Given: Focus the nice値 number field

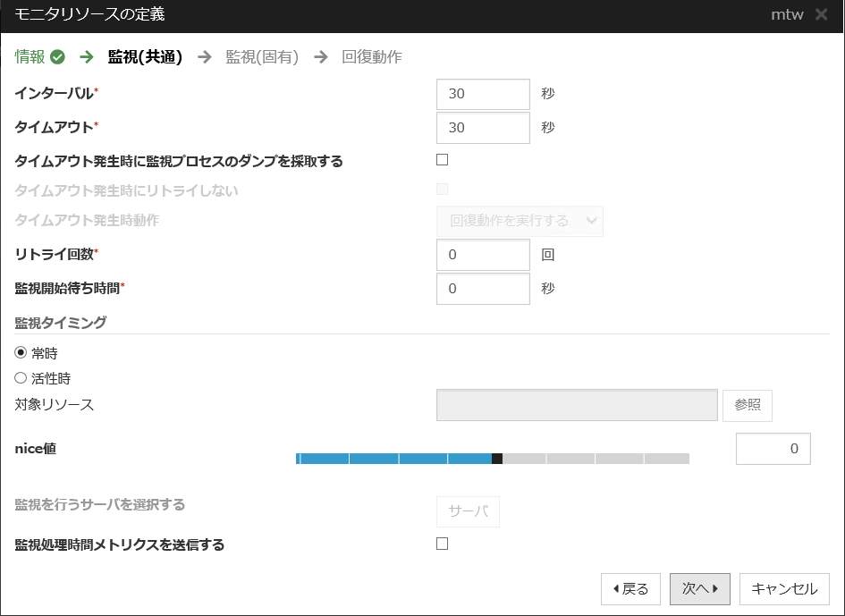Looking at the screenshot, I should coord(773,449).
